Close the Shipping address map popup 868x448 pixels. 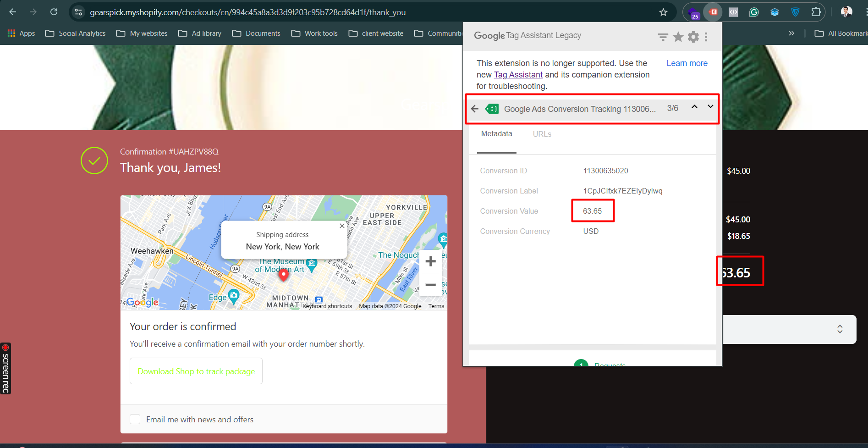pos(342,226)
